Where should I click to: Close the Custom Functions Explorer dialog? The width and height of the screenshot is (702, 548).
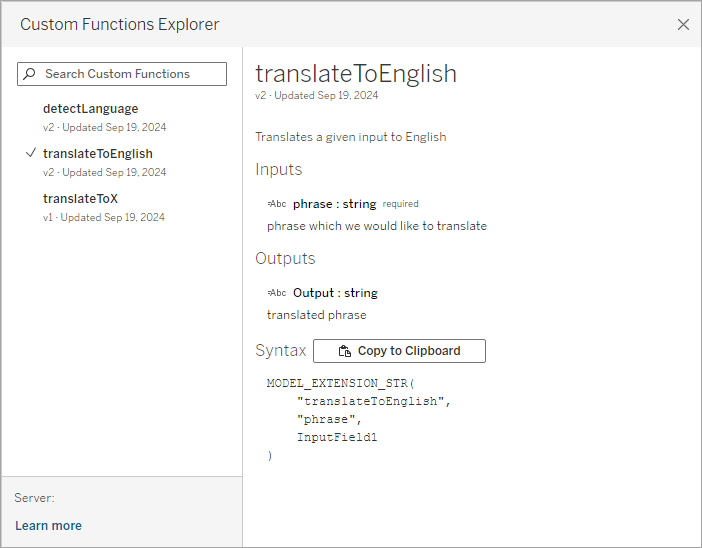point(683,25)
